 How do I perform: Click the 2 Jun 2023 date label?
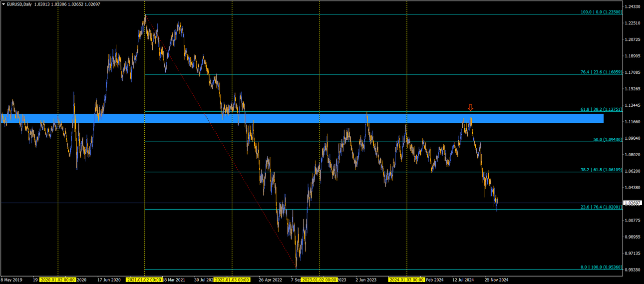pos(366,280)
